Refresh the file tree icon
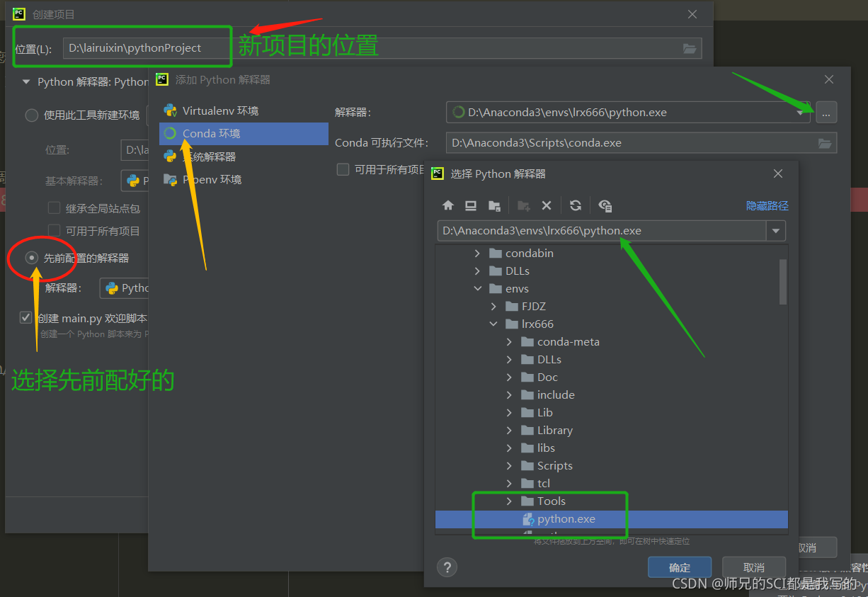The height and width of the screenshot is (597, 868). click(576, 205)
